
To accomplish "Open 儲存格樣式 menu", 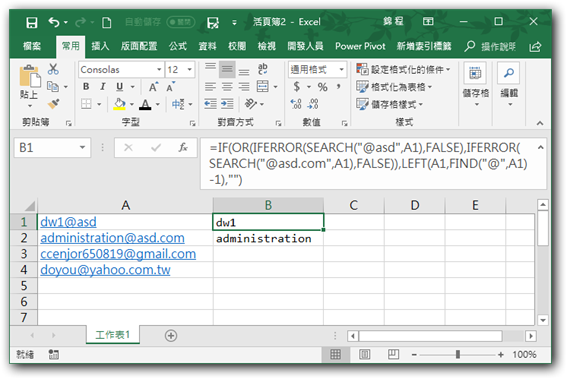I will coord(389,104).
